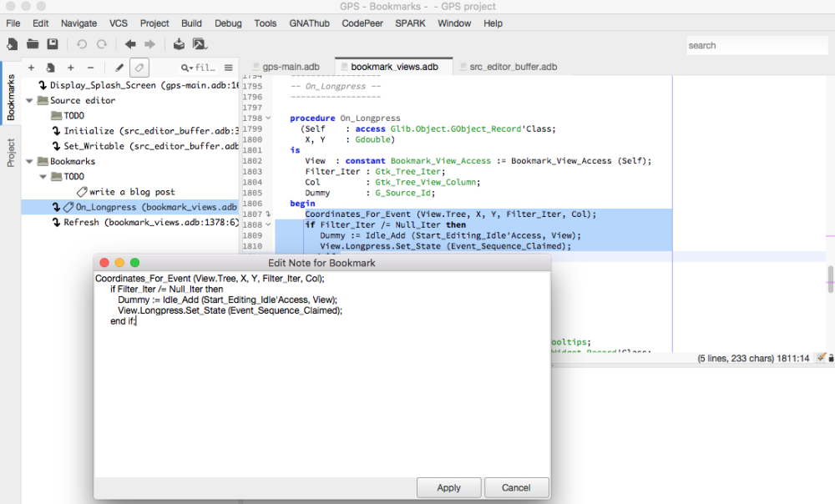Screen dimensions: 835x504
Task: Click the new file icon in the toolbar
Action: pos(12,44)
